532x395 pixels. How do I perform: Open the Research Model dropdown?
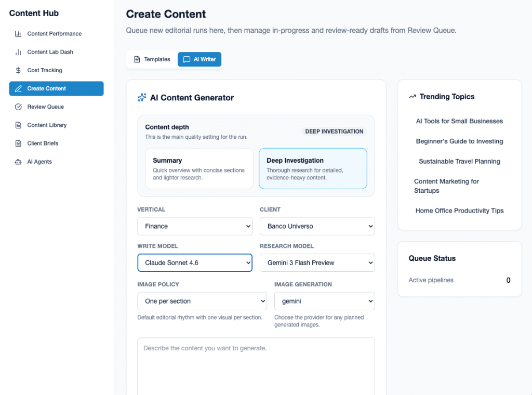(x=317, y=262)
